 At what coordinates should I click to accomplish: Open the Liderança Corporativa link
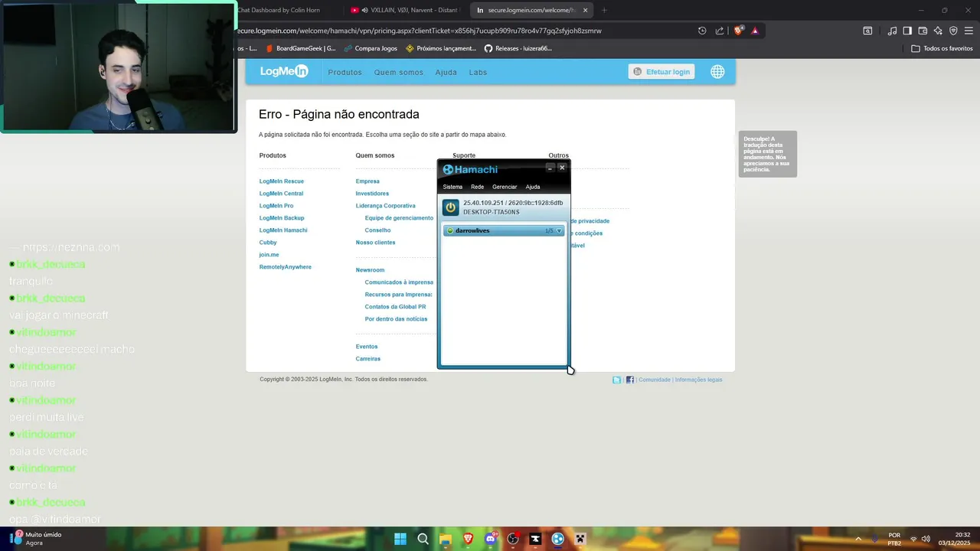(386, 206)
